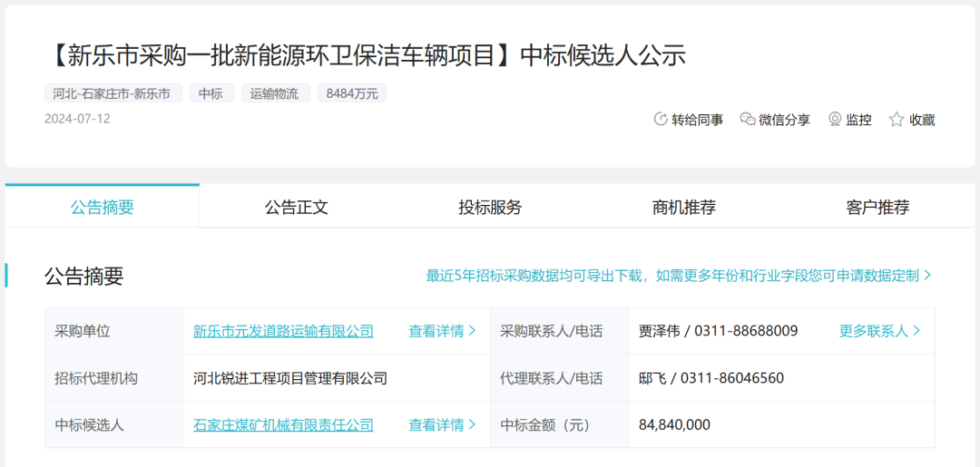Switch to the 商机推荐 tab
The width and height of the screenshot is (980, 467).
(x=684, y=208)
